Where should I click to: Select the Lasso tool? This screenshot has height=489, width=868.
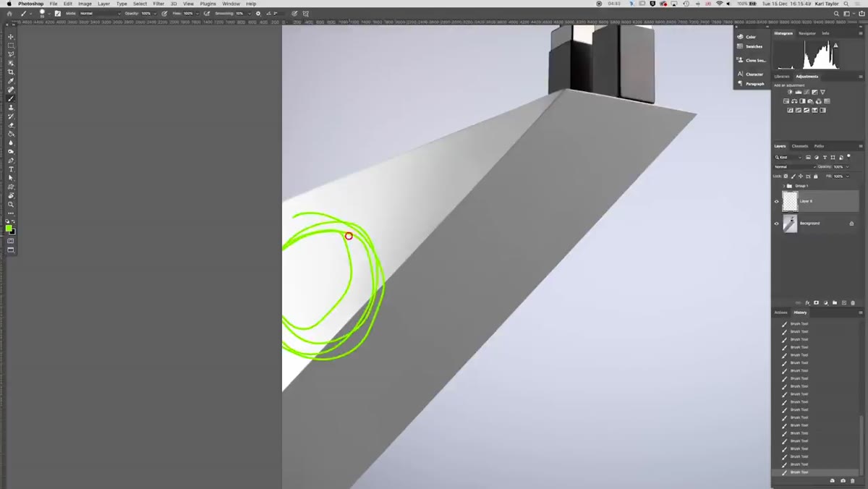(11, 54)
